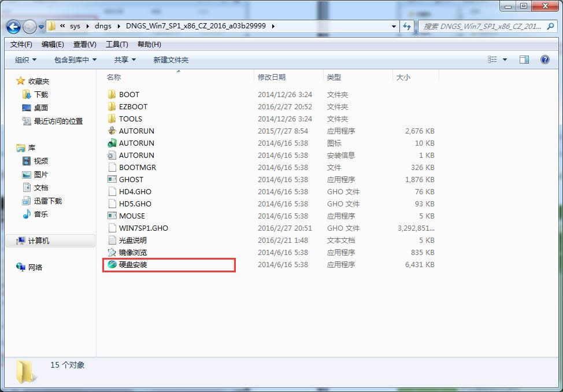Open the 文件(F) menu
This screenshot has height=392, width=563.
click(x=21, y=45)
